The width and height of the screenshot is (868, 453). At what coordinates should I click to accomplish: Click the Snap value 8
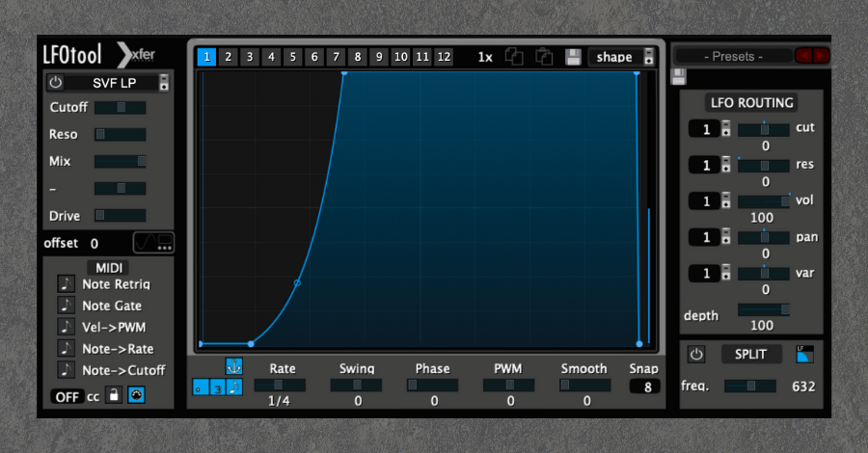pyautogui.click(x=645, y=387)
